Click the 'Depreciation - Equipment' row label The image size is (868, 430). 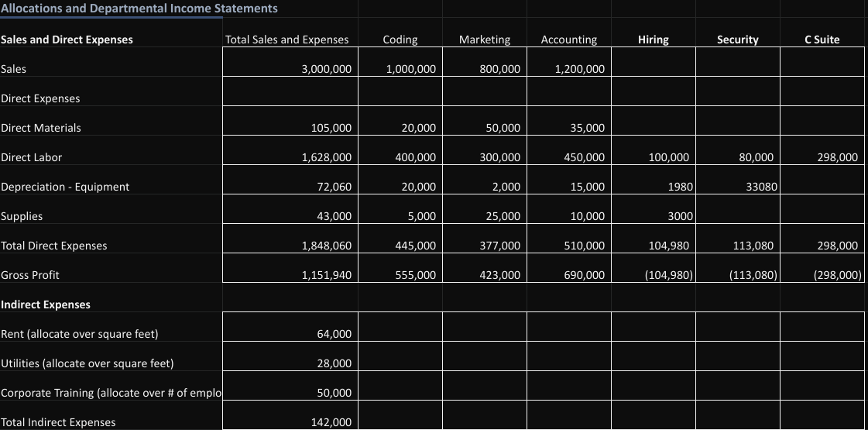(x=65, y=186)
